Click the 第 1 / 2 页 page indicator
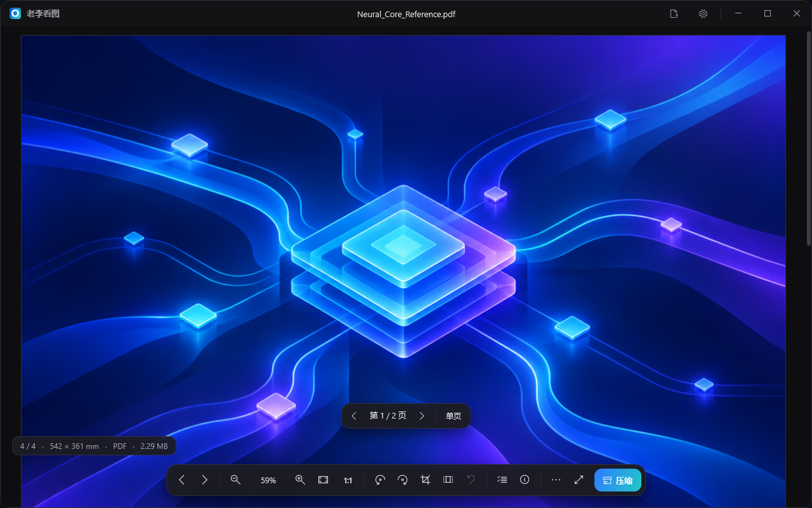 388,416
